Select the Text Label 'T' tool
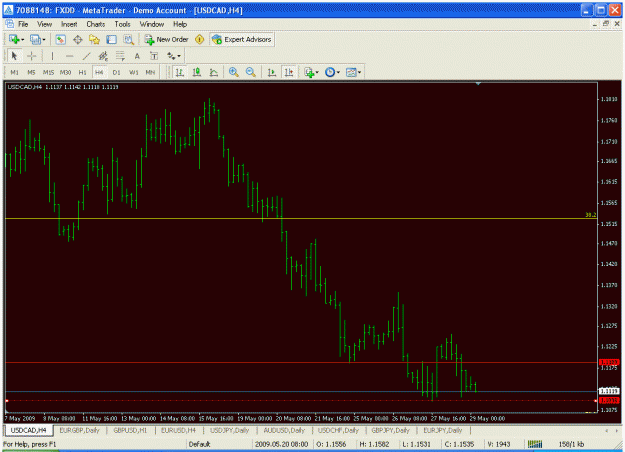The height and width of the screenshot is (452, 625). tap(154, 56)
